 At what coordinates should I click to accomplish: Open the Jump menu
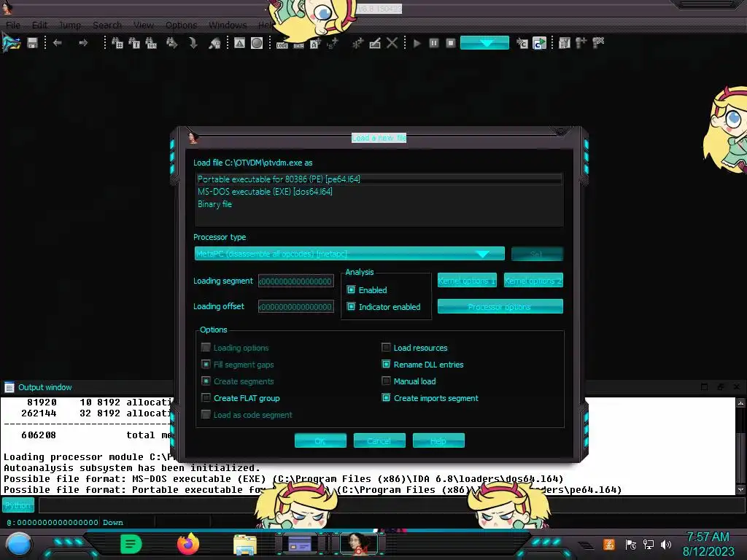(70, 25)
